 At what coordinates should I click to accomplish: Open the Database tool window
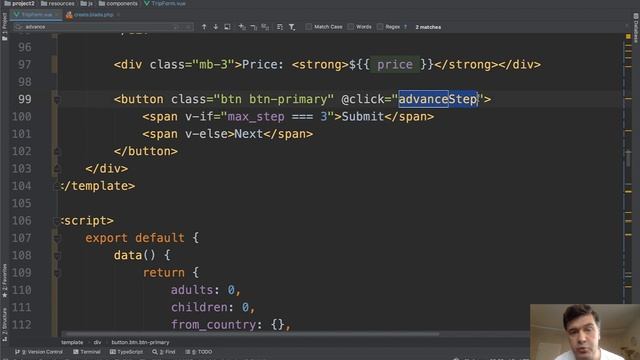click(636, 27)
